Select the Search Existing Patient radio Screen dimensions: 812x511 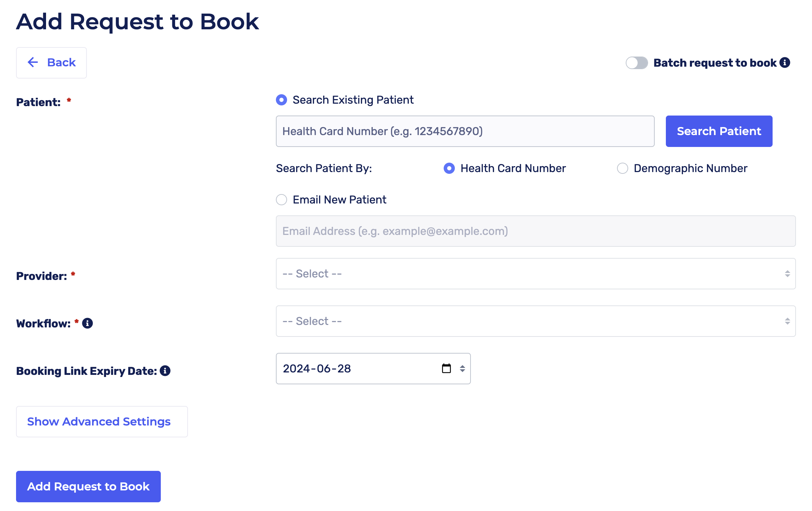click(281, 100)
